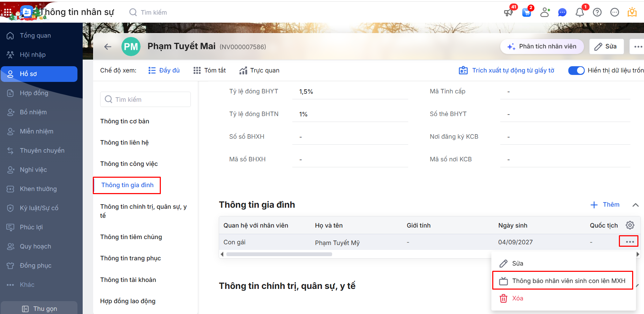Collapse sidebar with Thu gọn

[x=39, y=309]
